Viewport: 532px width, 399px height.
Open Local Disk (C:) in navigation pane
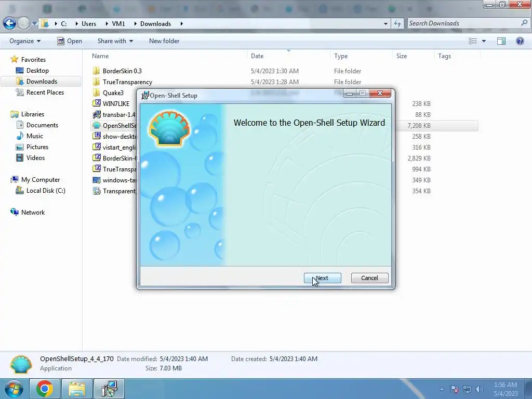46,190
